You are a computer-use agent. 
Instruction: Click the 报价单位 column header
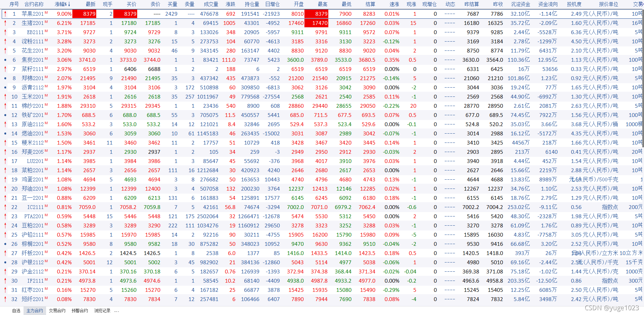(609, 4)
